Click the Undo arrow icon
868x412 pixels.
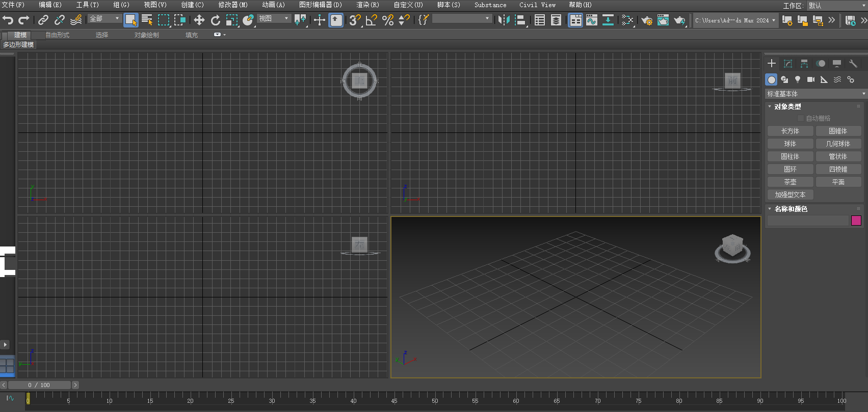(x=8, y=20)
